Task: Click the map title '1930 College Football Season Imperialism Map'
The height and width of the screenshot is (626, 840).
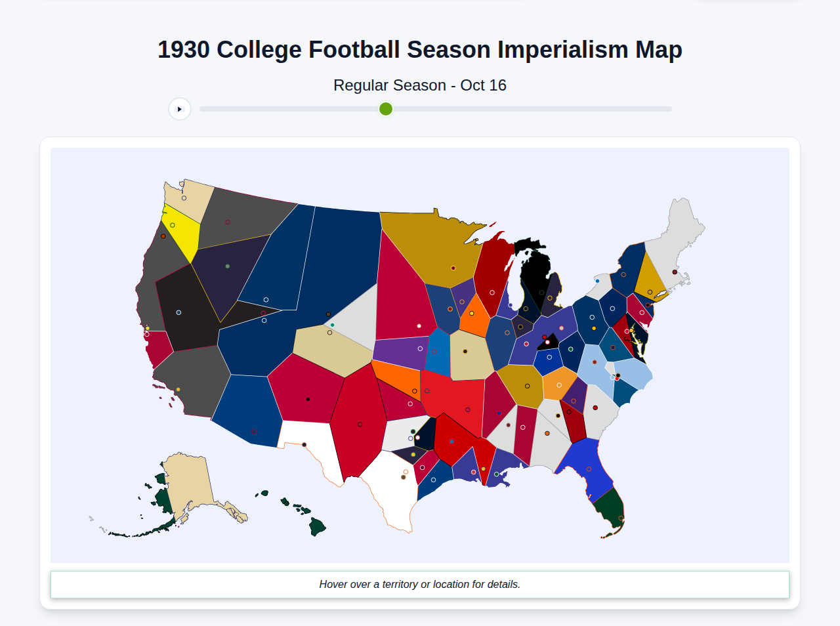Action: pyautogui.click(x=420, y=49)
